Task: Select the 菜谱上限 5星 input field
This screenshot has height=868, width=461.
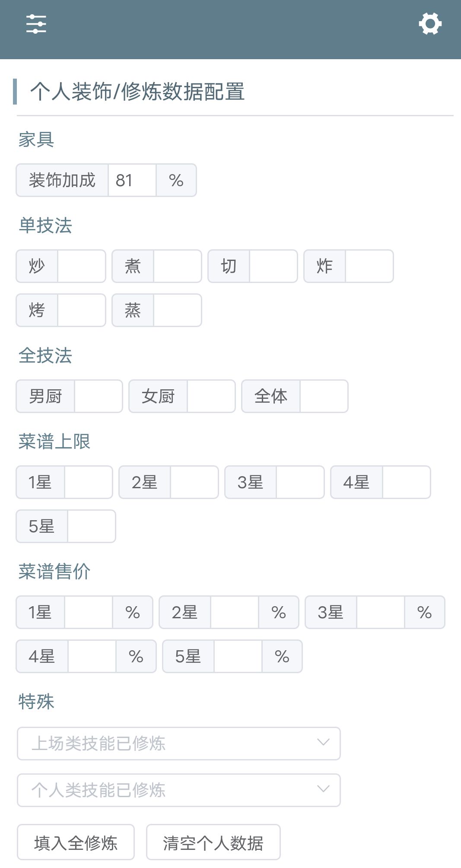Action: 91,526
